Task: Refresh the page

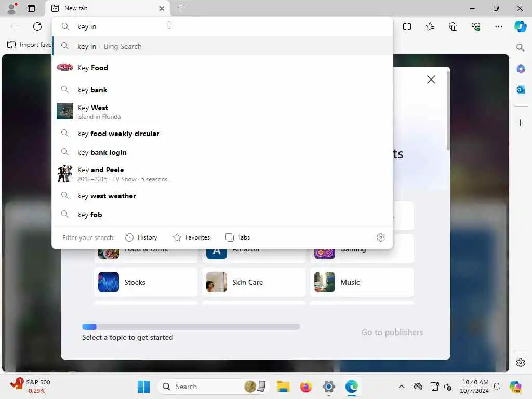Action: (x=37, y=26)
